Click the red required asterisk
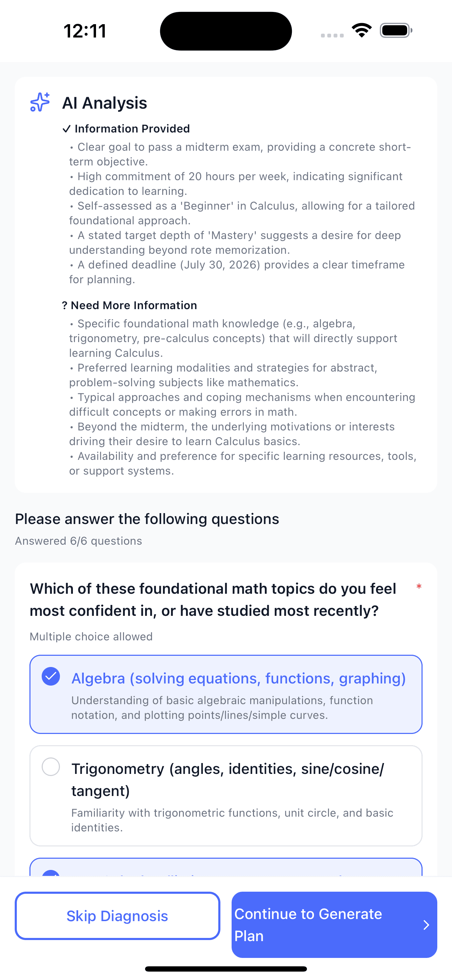This screenshot has width=452, height=980. pos(419,587)
